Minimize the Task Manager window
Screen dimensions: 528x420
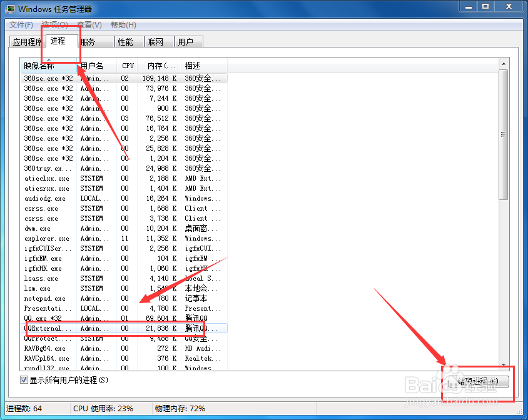[469, 6]
